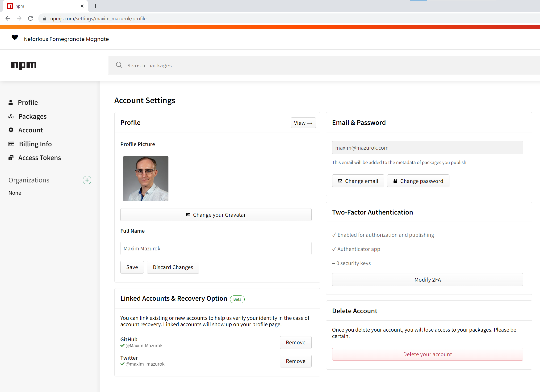The height and width of the screenshot is (392, 540).
Task: Open the profile View arrow link
Action: pyautogui.click(x=303, y=123)
